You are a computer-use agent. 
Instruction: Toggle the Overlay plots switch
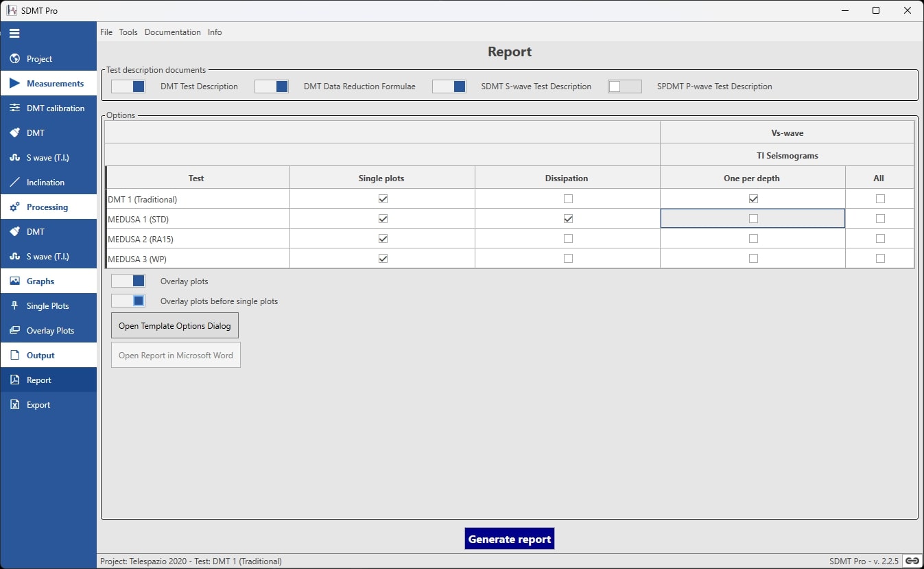click(128, 281)
